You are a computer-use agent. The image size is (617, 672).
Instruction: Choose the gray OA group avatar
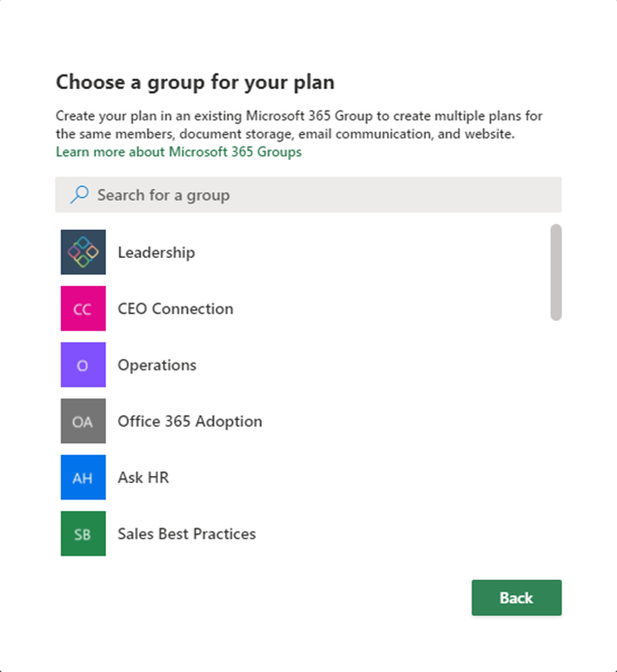[x=83, y=421]
